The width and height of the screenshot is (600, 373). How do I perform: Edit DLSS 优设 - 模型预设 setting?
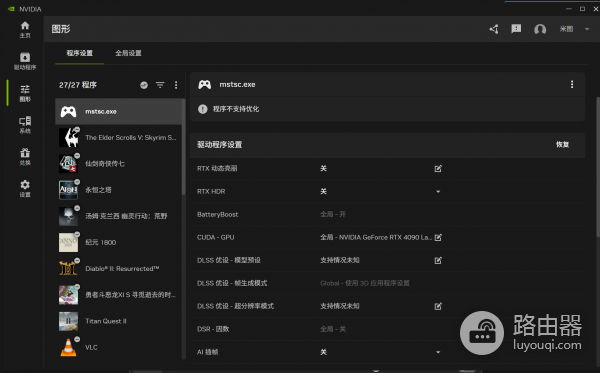point(438,260)
